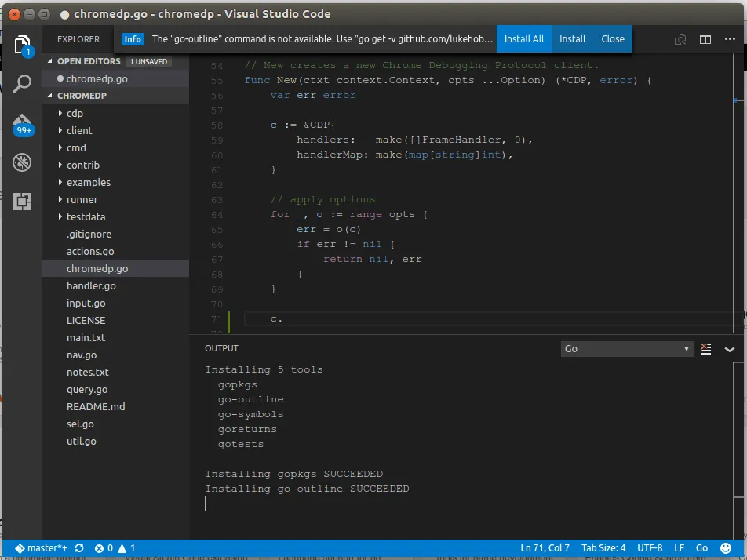Click Close on the info notification
Image resolution: width=747 pixels, height=560 pixels.
tap(613, 38)
